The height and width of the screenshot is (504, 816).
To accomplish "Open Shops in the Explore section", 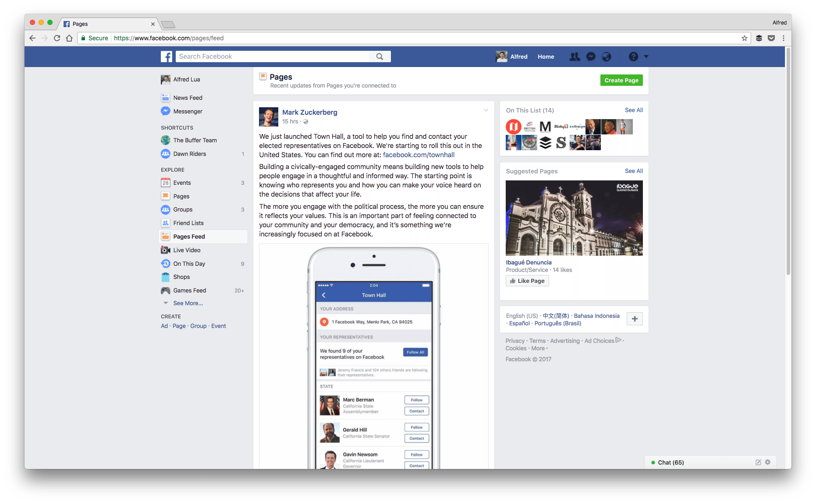I will coord(181,277).
